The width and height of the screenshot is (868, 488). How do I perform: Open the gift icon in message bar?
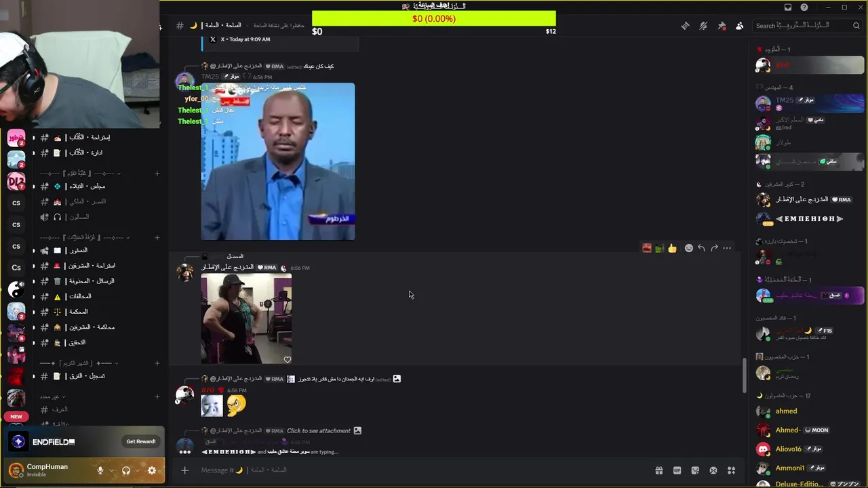pyautogui.click(x=658, y=470)
